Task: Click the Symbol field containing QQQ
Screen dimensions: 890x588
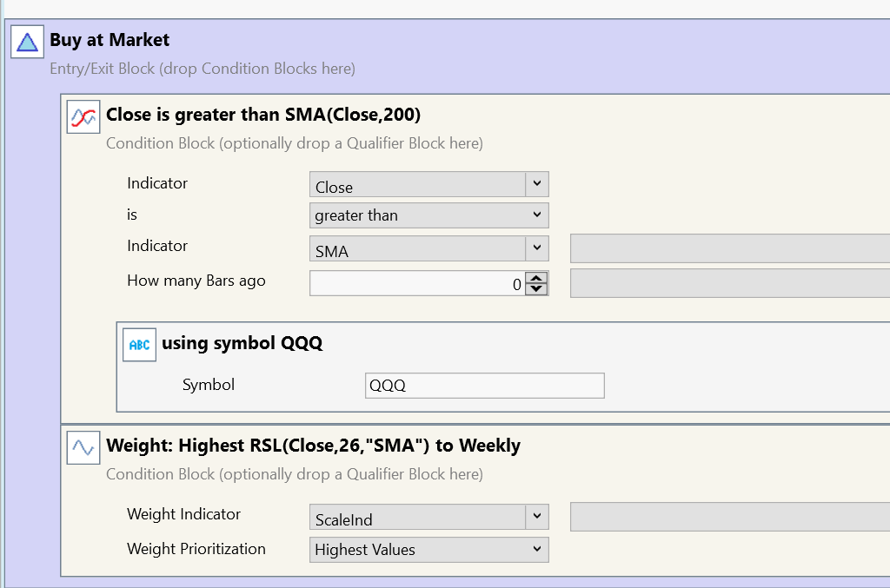Action: [x=484, y=386]
